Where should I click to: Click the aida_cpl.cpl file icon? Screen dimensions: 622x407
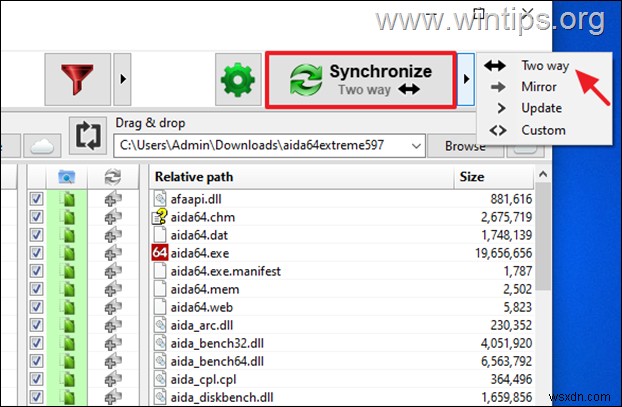pos(160,379)
